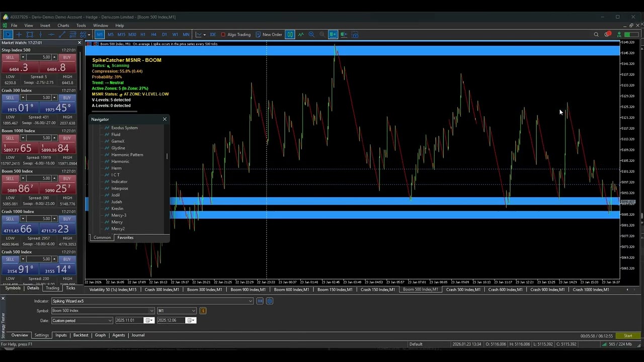Click SELL for Crash 1000 Index
The image size is (644, 362).
[10, 219]
